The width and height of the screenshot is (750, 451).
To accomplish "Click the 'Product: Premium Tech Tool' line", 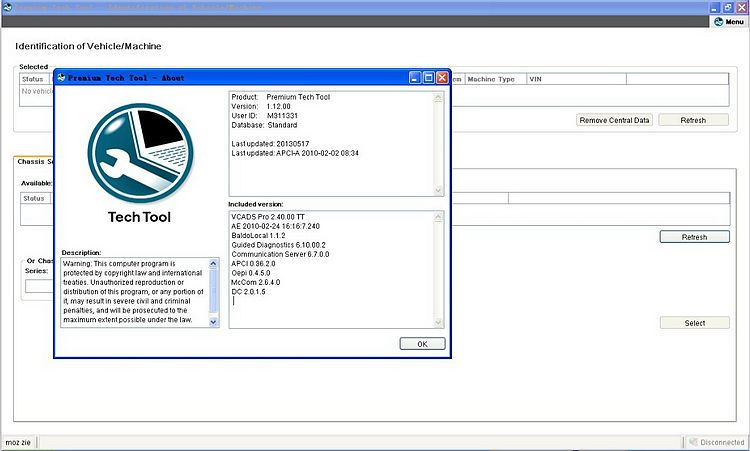I will tap(281, 97).
